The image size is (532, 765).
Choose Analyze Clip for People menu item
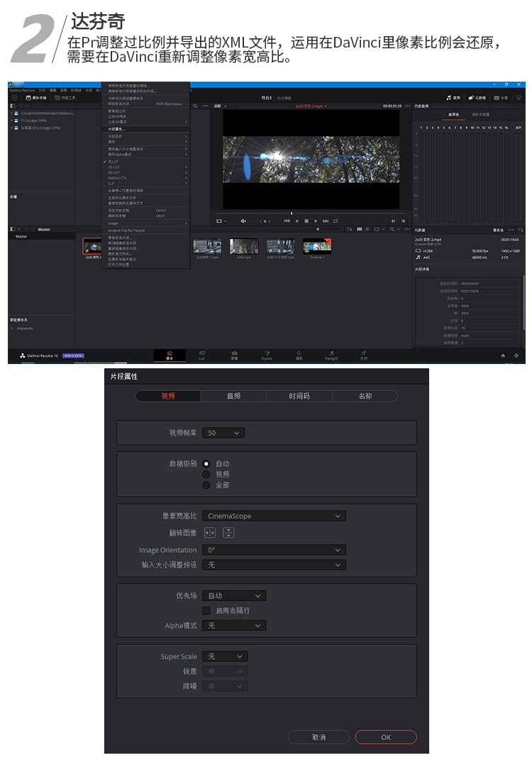coord(145,230)
